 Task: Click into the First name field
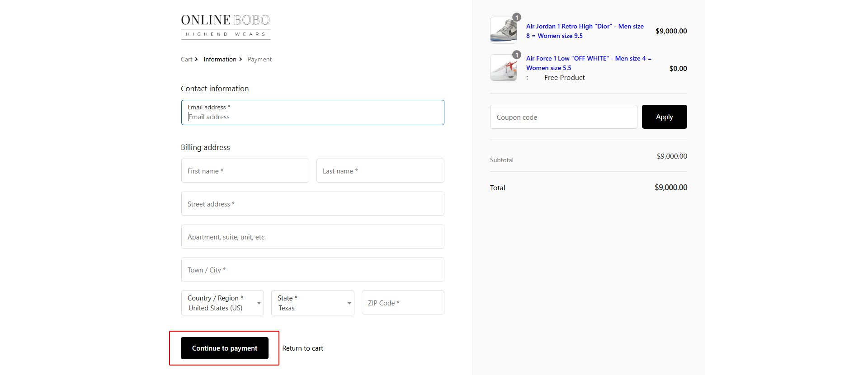point(245,171)
